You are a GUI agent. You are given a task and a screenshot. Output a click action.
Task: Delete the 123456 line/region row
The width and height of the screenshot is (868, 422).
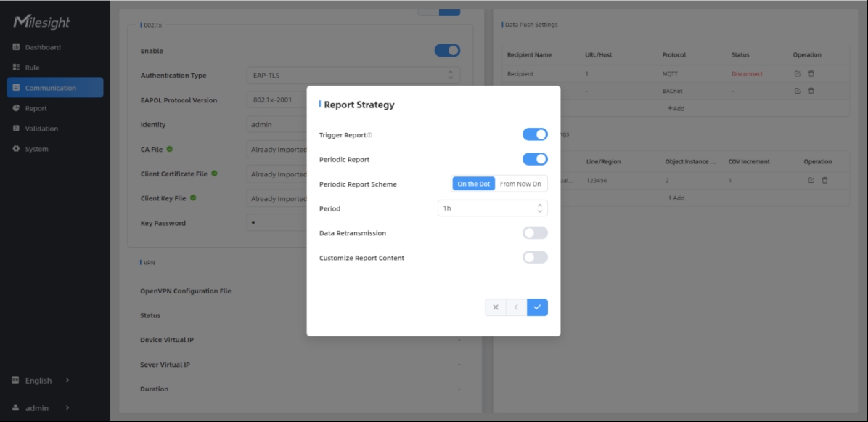pos(825,181)
